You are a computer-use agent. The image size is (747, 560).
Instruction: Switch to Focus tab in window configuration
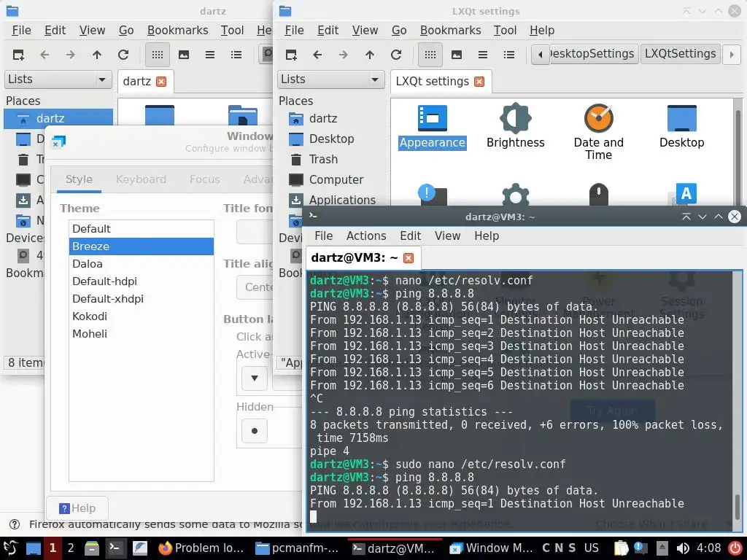tap(204, 179)
